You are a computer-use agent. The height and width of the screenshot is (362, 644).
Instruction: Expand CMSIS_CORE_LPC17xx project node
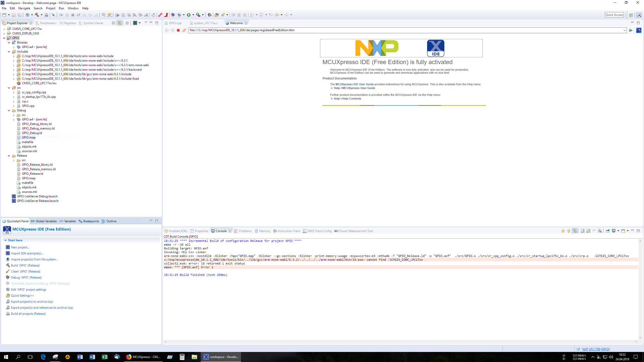(x=4, y=29)
